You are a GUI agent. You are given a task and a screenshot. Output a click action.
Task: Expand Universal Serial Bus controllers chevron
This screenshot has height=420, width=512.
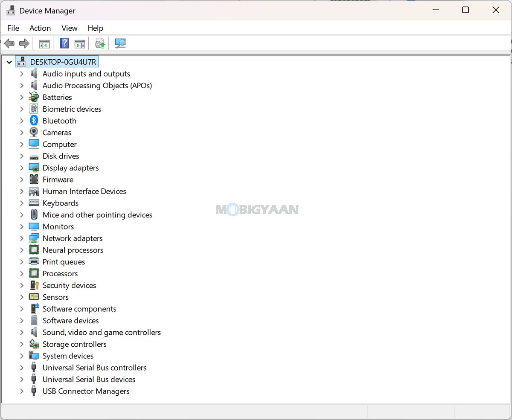pos(22,368)
